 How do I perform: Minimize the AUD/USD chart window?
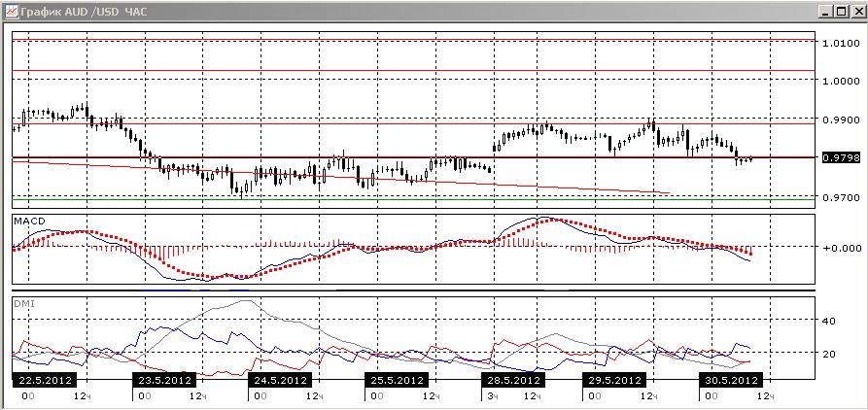pos(827,12)
